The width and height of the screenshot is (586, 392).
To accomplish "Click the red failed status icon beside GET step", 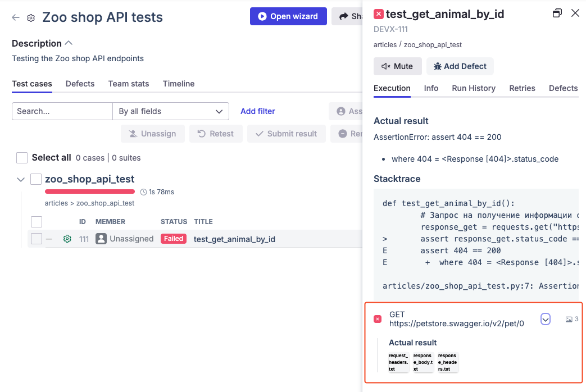I will (x=378, y=319).
